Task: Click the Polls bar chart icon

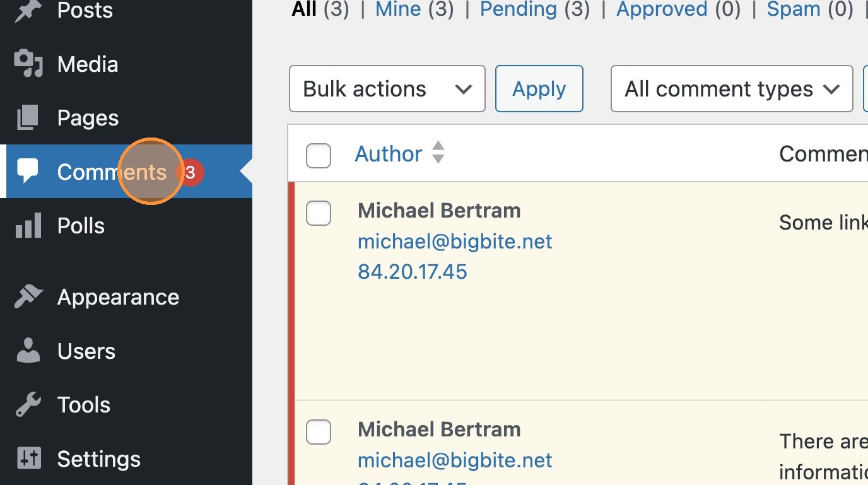Action: point(28,226)
